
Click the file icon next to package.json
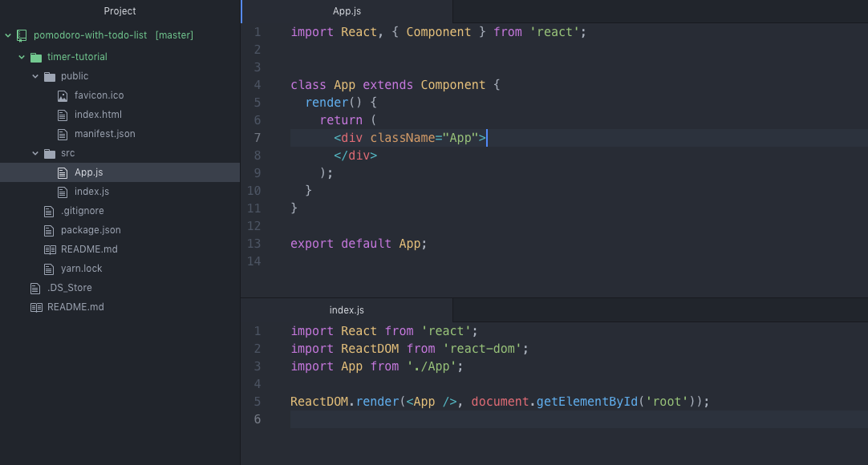49,229
